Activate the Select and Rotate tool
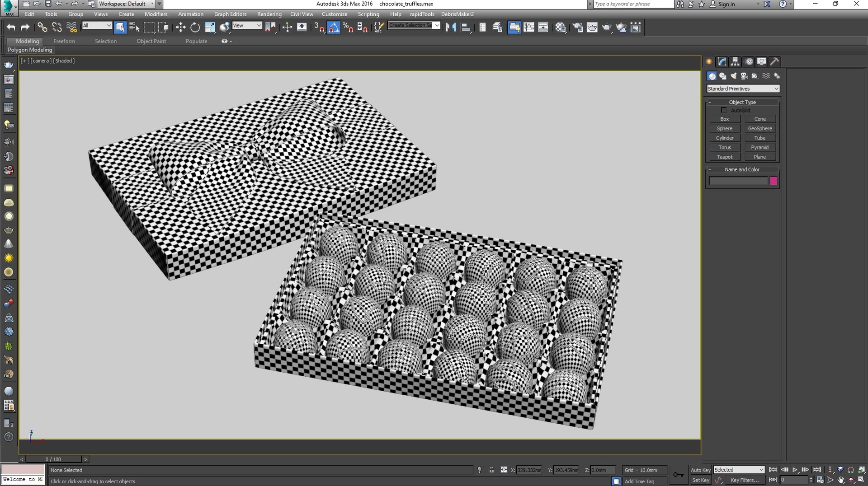Viewport: 868px width, 486px height. [x=195, y=28]
